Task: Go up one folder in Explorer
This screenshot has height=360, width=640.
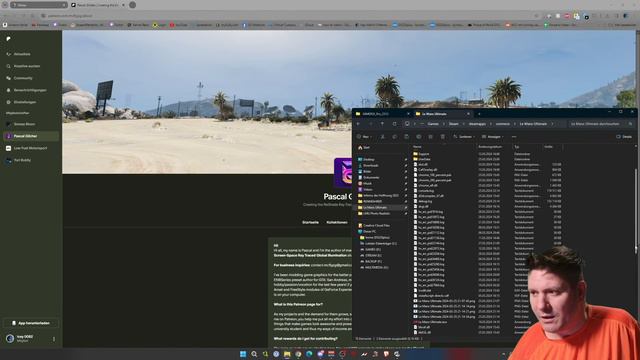Action: (382, 124)
